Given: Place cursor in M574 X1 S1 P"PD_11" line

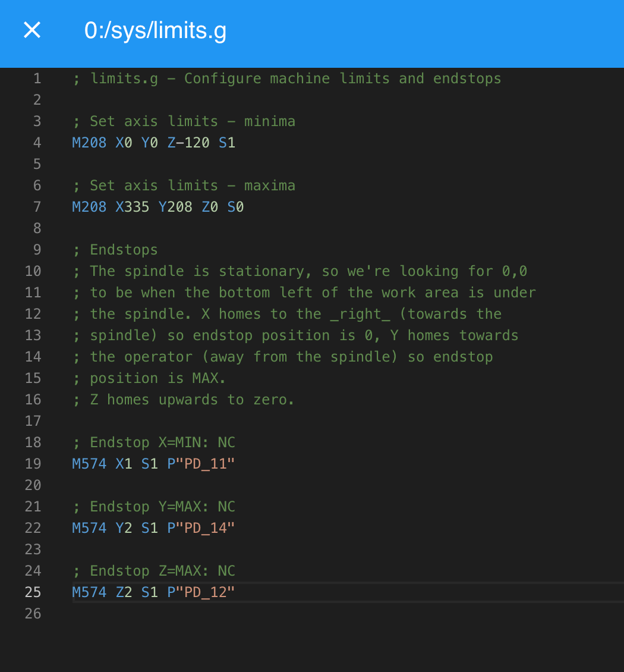Looking at the screenshot, I should click(x=153, y=464).
